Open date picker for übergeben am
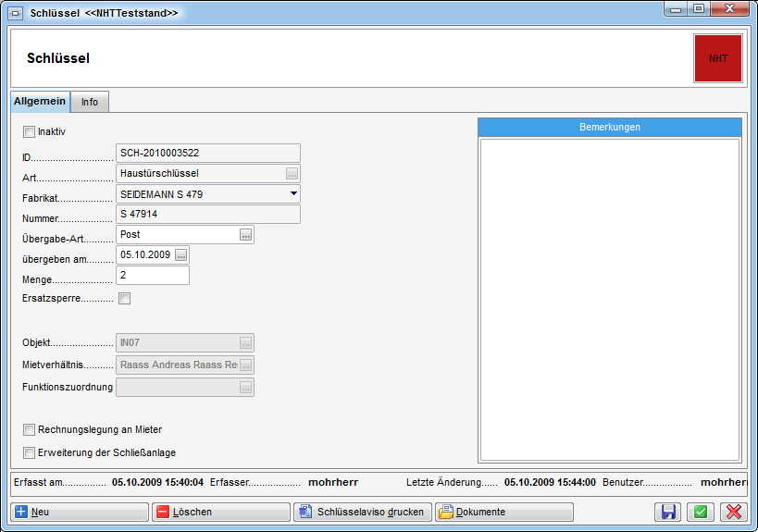This screenshot has width=758, height=532. pyautogui.click(x=181, y=255)
